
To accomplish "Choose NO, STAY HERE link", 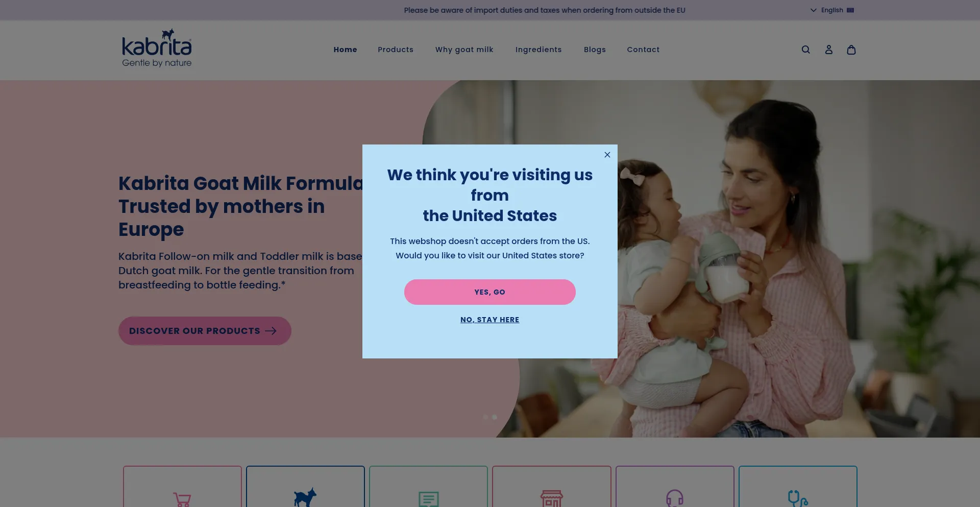I will pyautogui.click(x=490, y=320).
